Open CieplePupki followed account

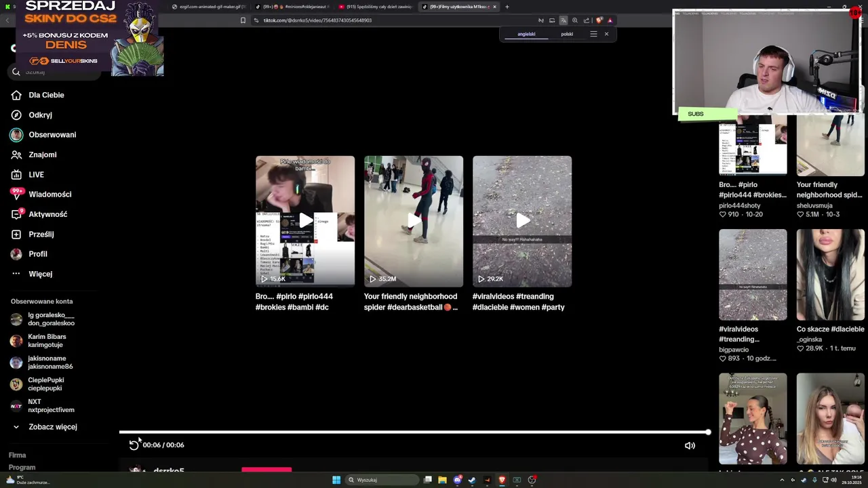(x=37, y=384)
